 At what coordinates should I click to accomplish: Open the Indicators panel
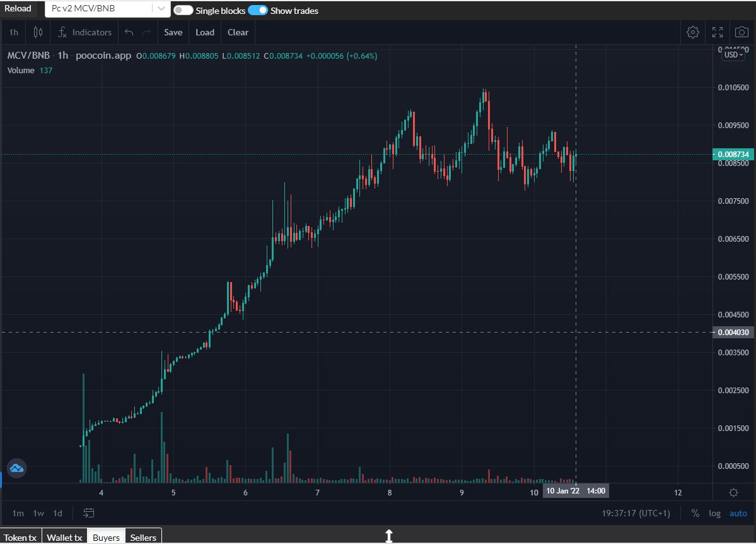[84, 32]
